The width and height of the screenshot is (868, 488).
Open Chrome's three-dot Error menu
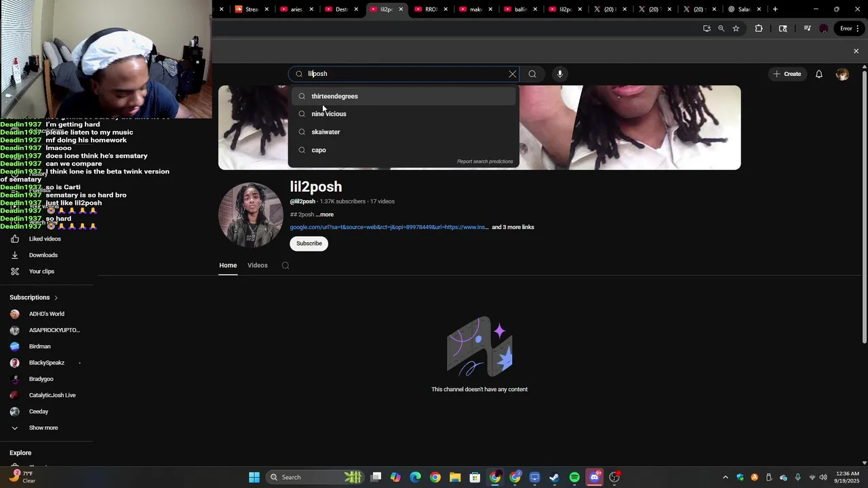[x=850, y=28]
